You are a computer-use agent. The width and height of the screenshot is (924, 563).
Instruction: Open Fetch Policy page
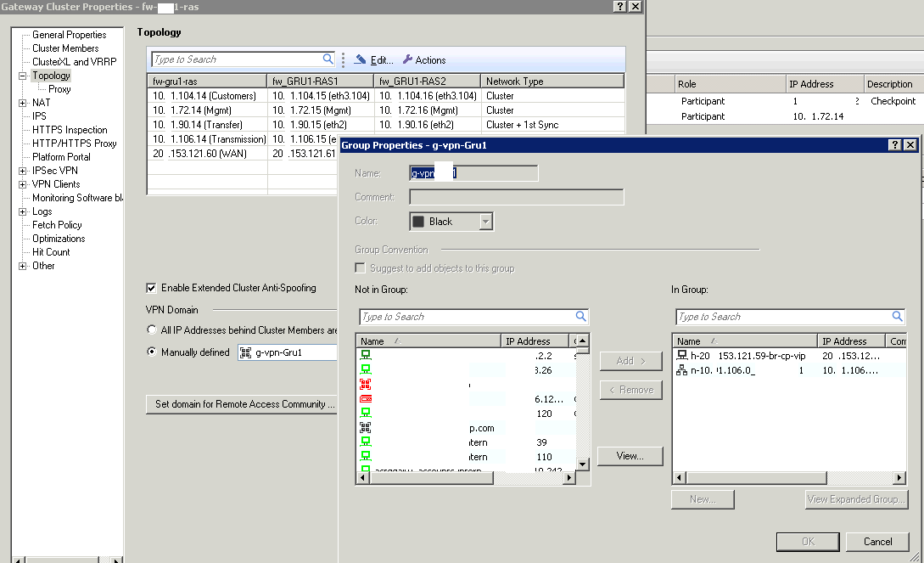(57, 225)
